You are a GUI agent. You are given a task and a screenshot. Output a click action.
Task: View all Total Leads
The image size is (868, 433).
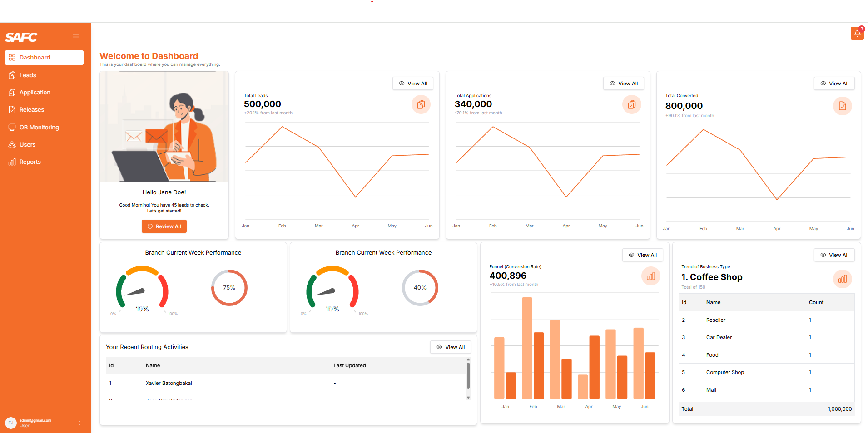(412, 84)
